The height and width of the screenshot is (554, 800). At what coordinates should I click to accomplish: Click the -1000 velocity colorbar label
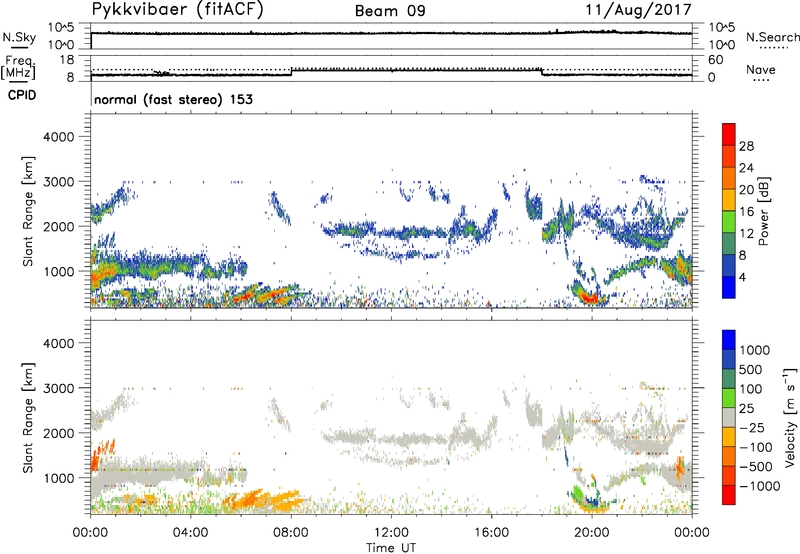tap(760, 486)
